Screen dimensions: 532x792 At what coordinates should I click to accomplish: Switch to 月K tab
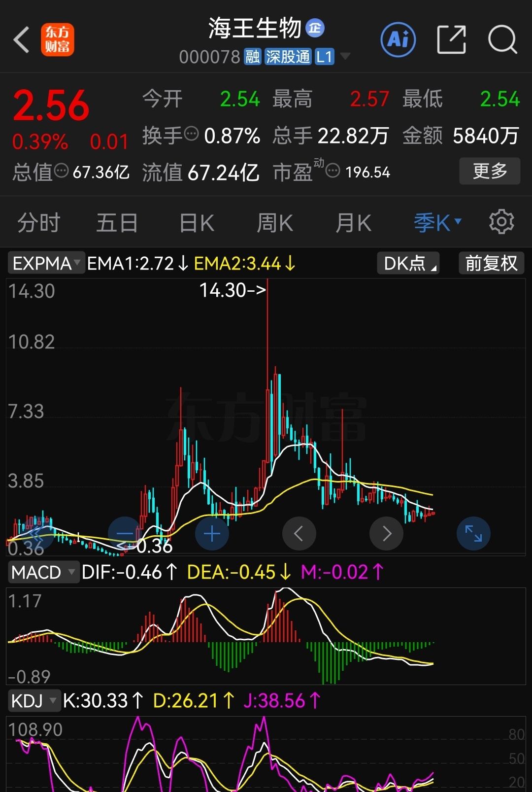click(353, 223)
